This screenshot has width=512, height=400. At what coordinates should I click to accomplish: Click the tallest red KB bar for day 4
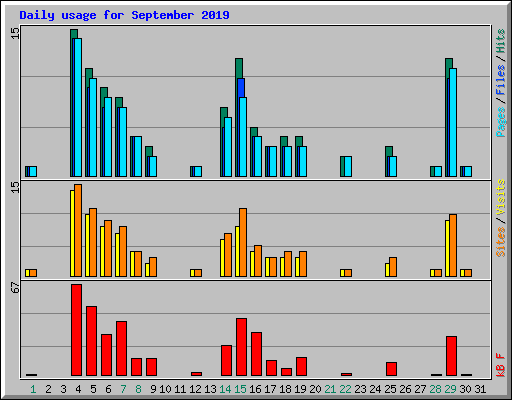tap(76, 330)
